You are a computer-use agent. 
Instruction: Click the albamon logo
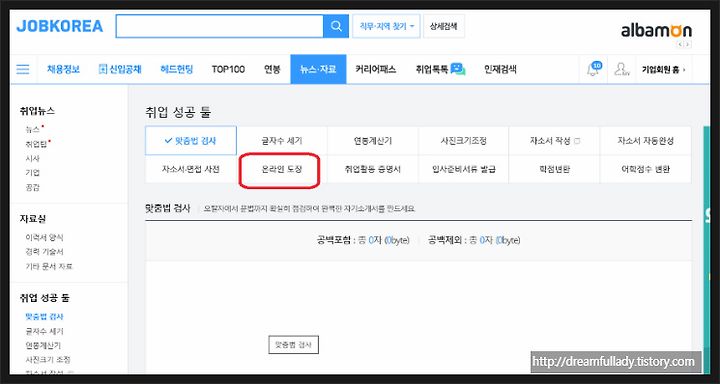click(x=657, y=31)
